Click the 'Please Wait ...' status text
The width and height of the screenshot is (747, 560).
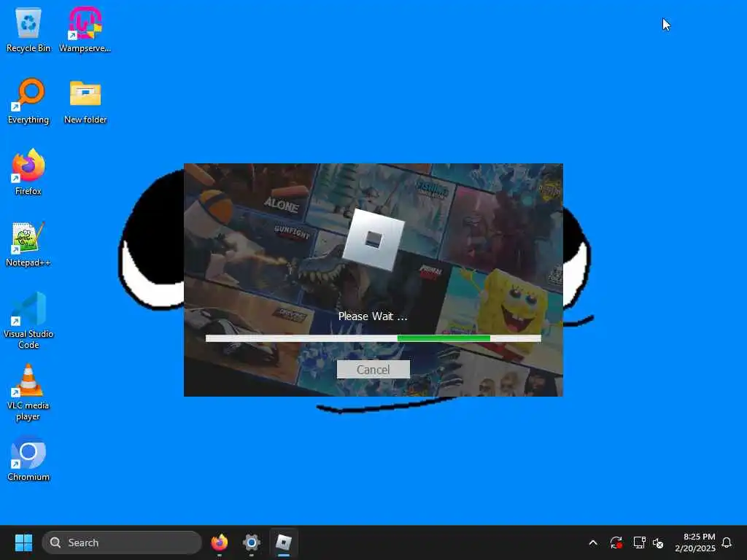pyautogui.click(x=373, y=316)
